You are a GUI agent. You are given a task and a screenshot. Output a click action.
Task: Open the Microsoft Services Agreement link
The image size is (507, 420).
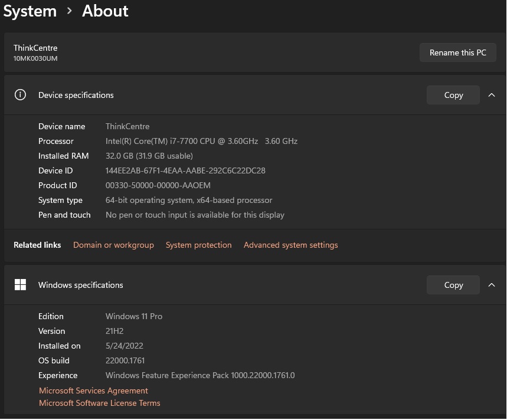[x=93, y=391]
